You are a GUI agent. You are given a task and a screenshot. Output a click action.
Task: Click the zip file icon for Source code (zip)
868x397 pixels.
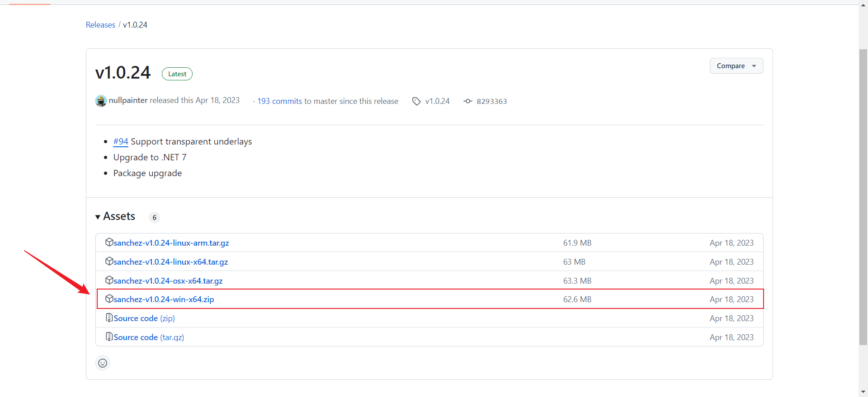point(109,318)
